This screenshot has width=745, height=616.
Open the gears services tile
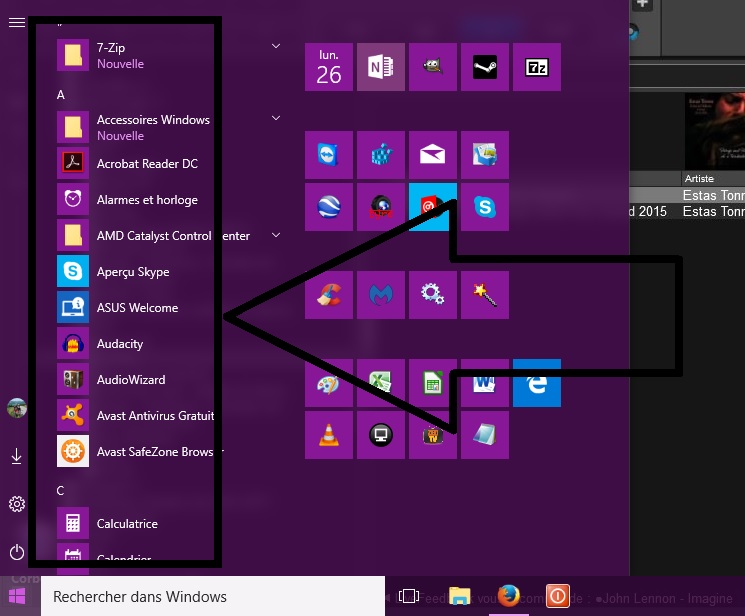click(x=433, y=295)
